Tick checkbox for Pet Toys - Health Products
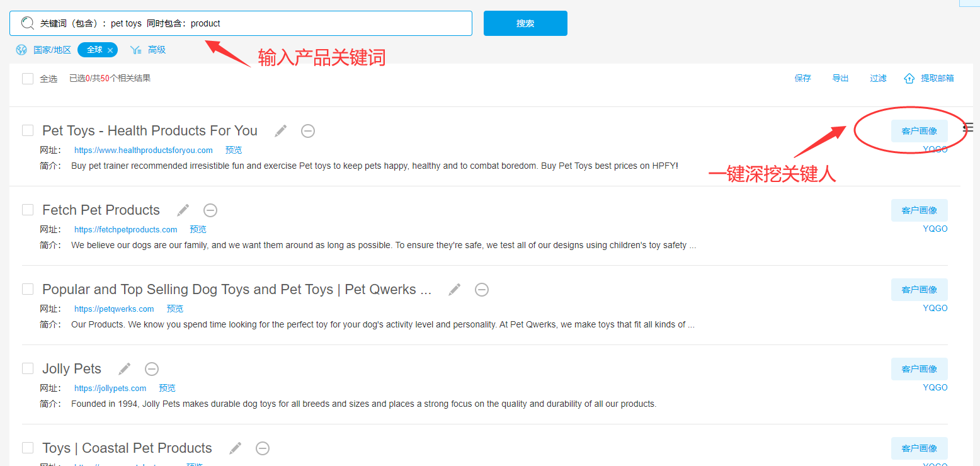This screenshot has width=980, height=466. click(x=28, y=130)
